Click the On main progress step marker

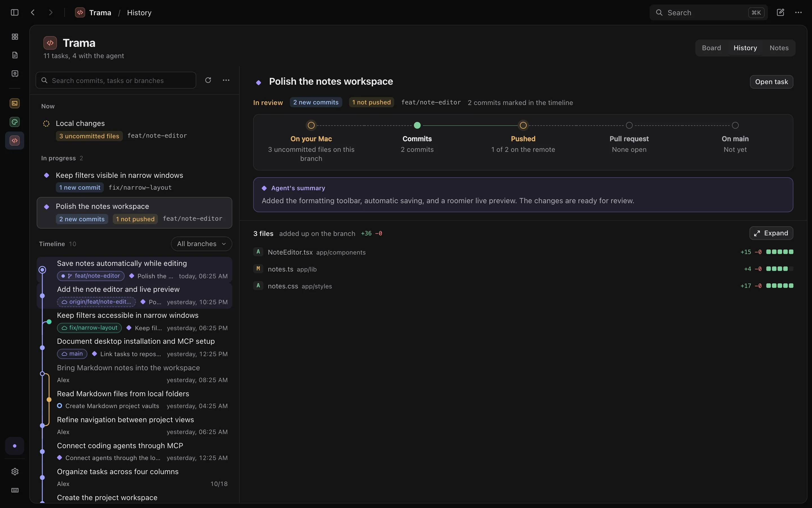pos(735,125)
